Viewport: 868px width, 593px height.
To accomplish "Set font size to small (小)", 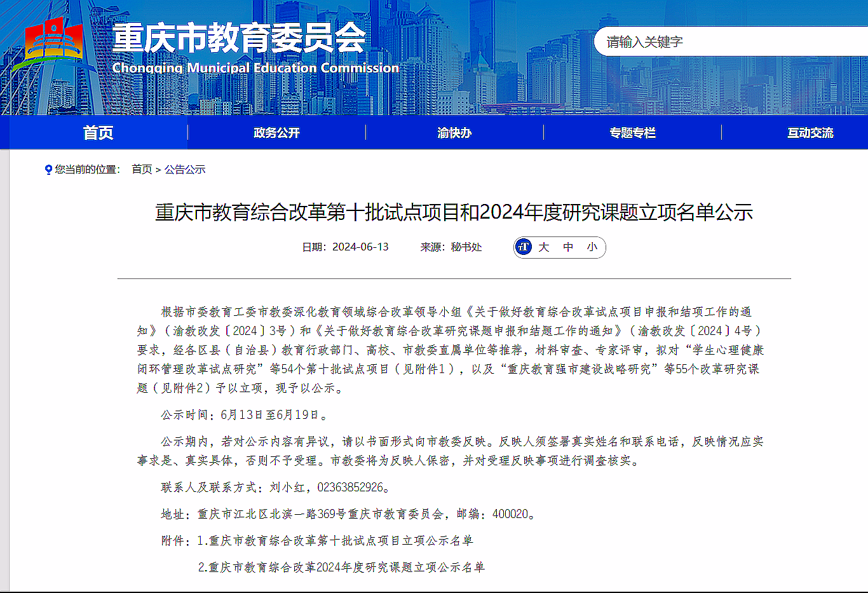I will [x=592, y=247].
